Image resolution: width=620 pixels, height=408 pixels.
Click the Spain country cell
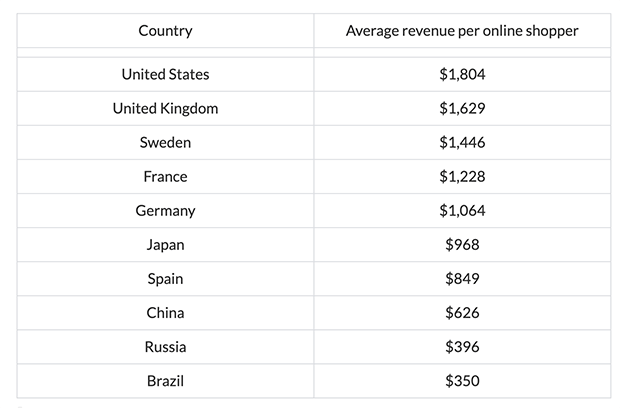[x=165, y=278]
